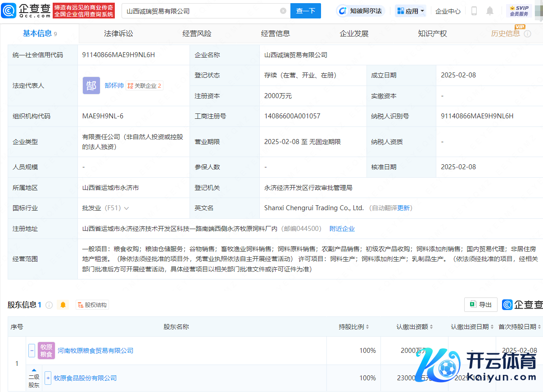Click the SVIP 会员服务 badge
The width and height of the screenshot is (543, 392).
pos(519,11)
